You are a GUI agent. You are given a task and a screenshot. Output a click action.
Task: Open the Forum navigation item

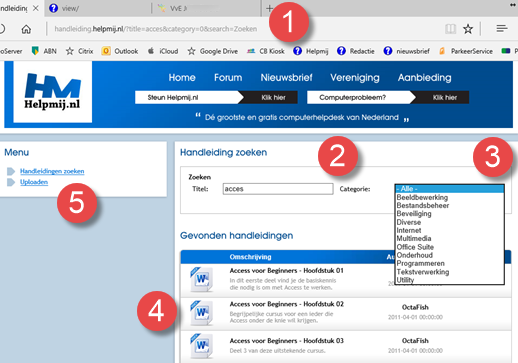pyautogui.click(x=228, y=78)
